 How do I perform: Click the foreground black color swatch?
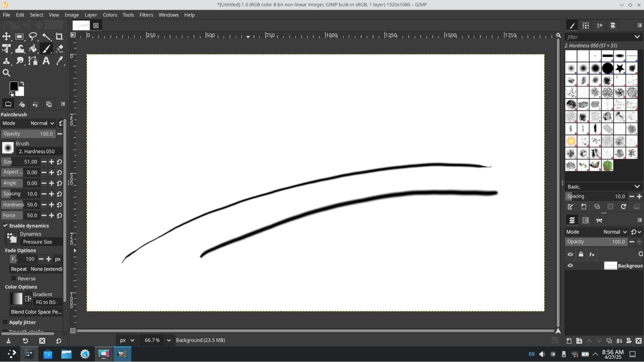point(13,86)
